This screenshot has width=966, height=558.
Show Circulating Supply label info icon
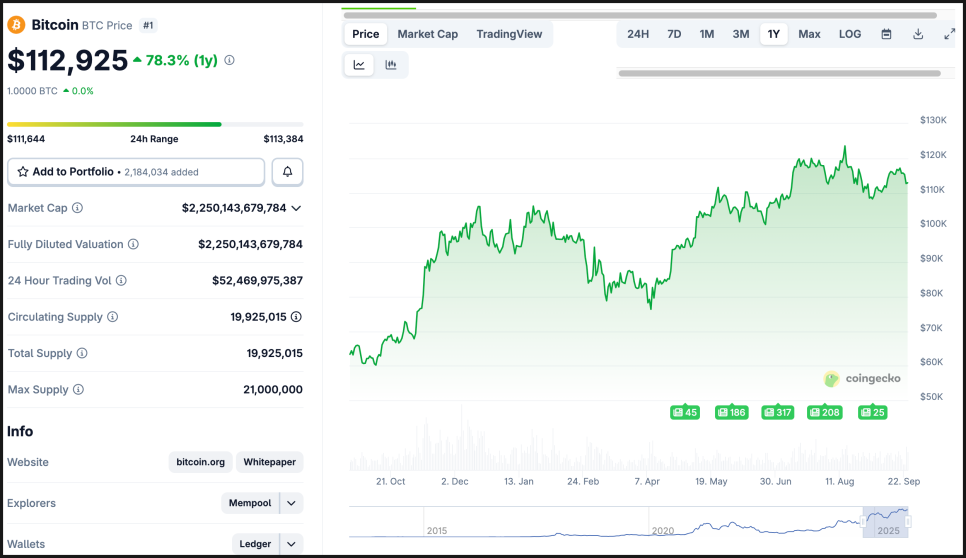click(x=112, y=317)
